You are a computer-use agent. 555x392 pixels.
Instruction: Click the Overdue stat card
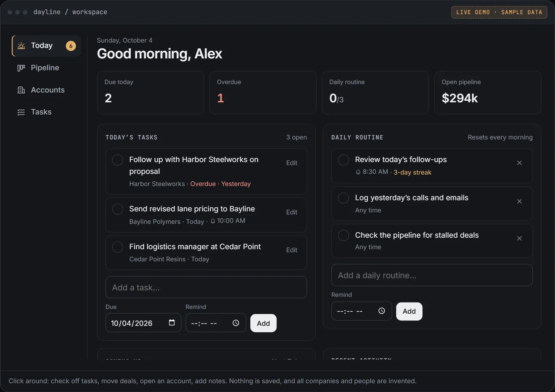click(263, 93)
